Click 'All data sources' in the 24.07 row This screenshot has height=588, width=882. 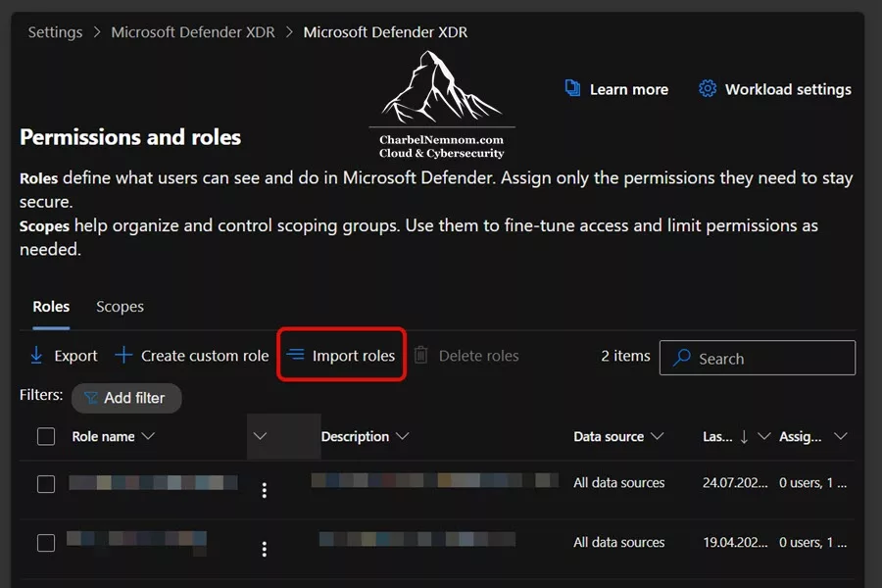pos(618,483)
